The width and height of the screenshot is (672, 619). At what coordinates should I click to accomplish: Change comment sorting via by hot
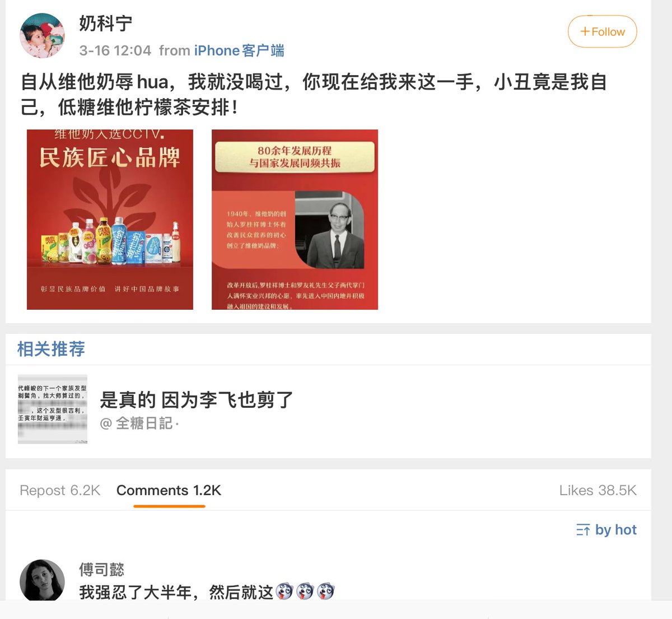pyautogui.click(x=606, y=529)
